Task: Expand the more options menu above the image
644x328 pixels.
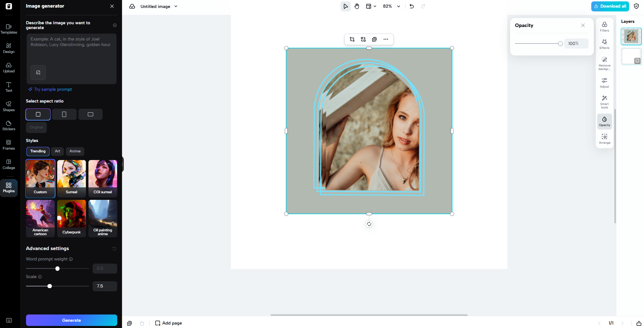Action: point(386,39)
